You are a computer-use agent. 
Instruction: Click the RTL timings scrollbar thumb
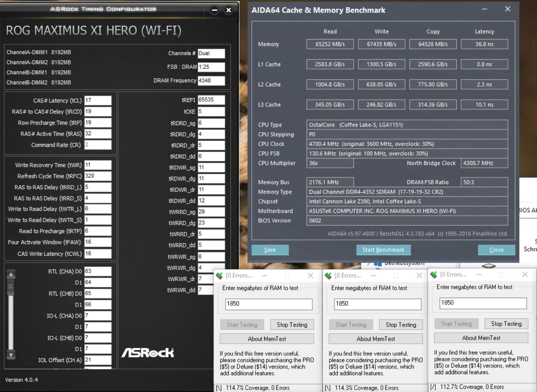11,287
